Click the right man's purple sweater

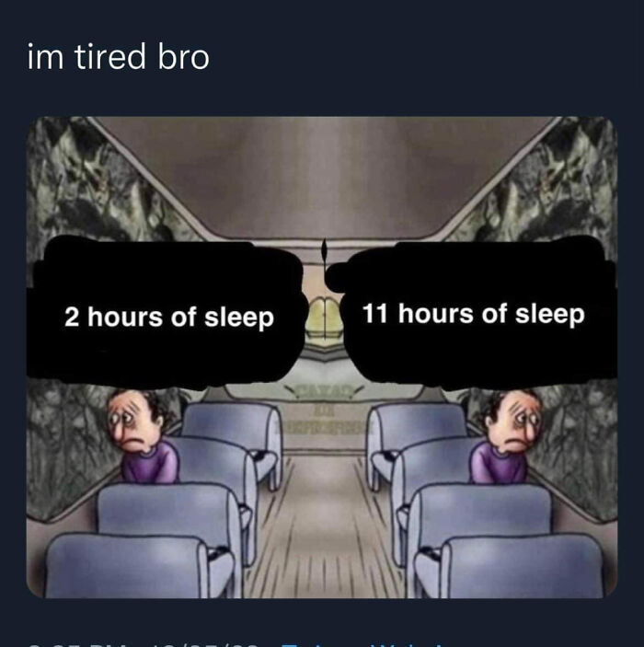(x=498, y=463)
